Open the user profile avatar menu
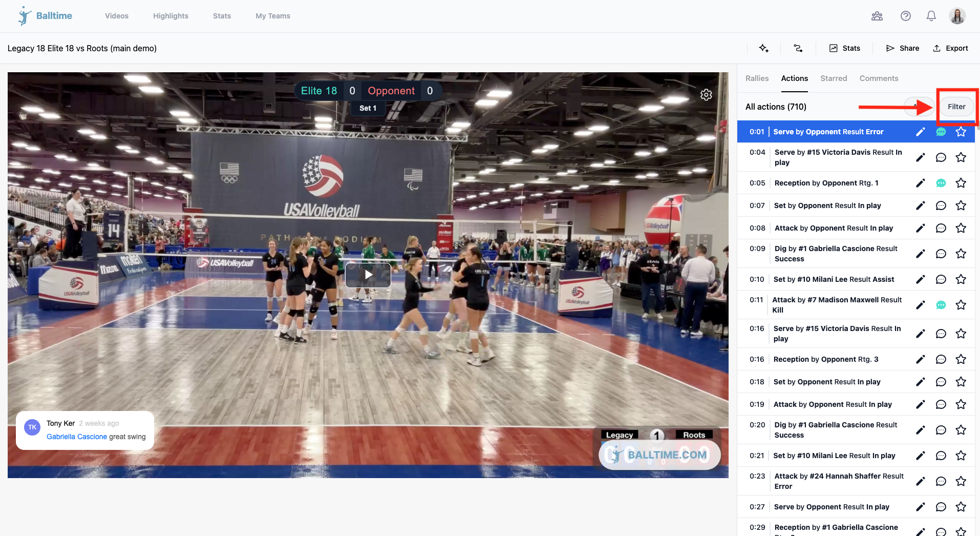 pos(957,16)
